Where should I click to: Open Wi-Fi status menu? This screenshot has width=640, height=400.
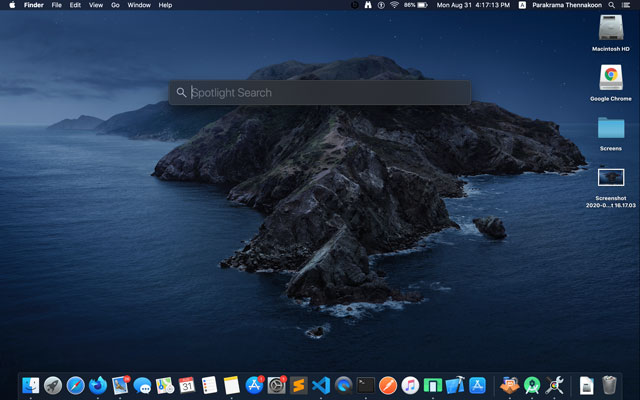(394, 5)
